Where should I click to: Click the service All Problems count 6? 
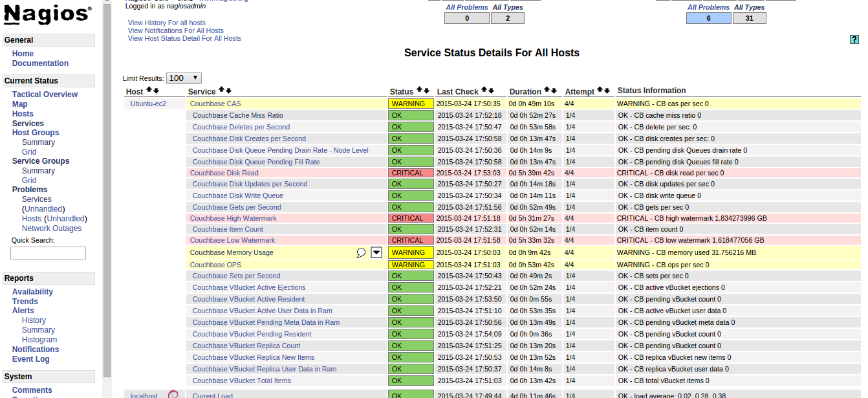point(709,18)
